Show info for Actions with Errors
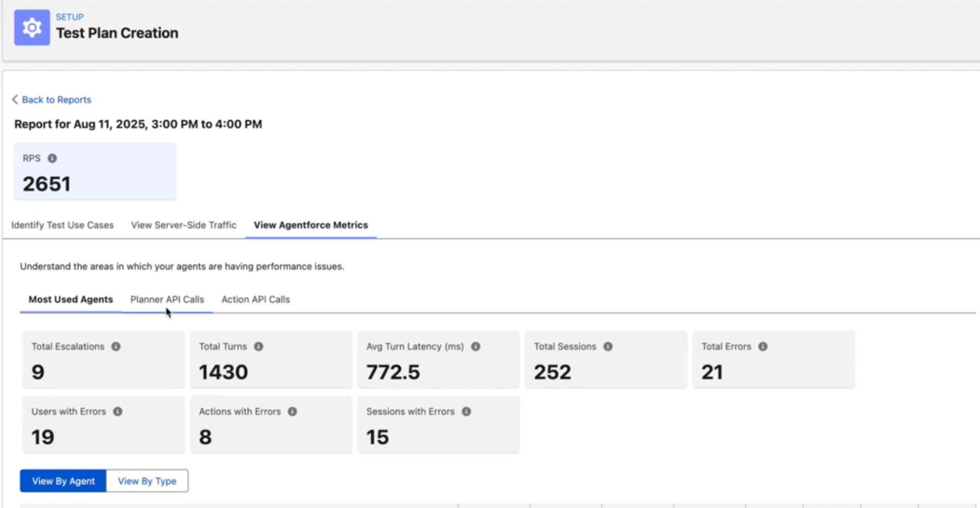Screen dimensions: 980x508 point(292,411)
